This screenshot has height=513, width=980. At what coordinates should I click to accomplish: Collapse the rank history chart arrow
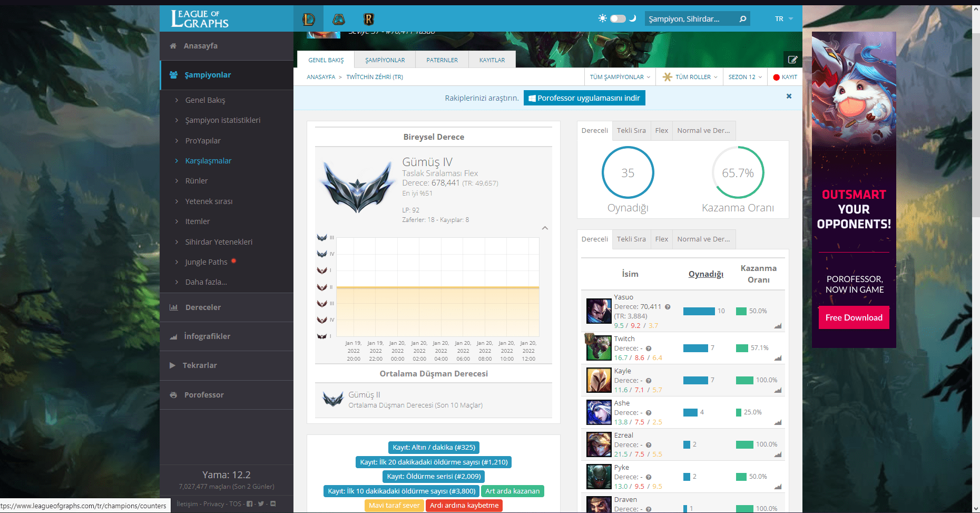coord(545,228)
